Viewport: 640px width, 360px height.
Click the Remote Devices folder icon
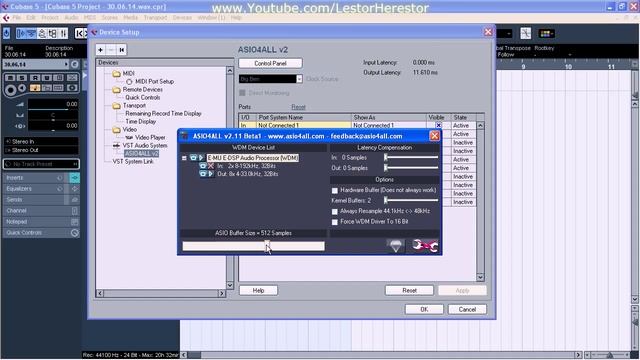(117, 89)
